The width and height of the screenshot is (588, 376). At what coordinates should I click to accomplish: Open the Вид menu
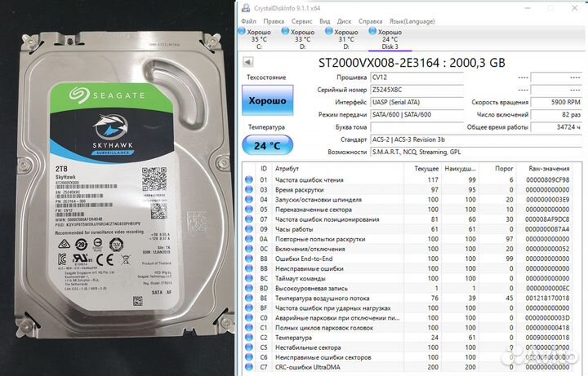click(x=325, y=21)
